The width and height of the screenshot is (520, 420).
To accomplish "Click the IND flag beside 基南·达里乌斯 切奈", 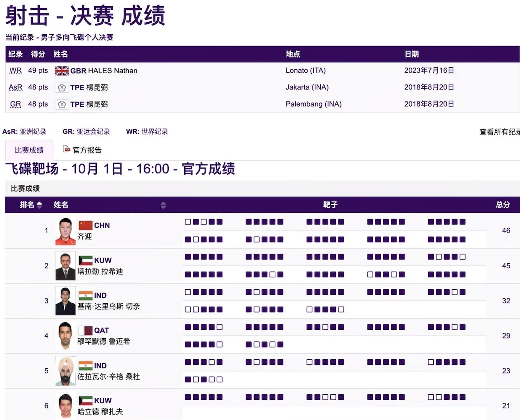I will click(x=86, y=295).
